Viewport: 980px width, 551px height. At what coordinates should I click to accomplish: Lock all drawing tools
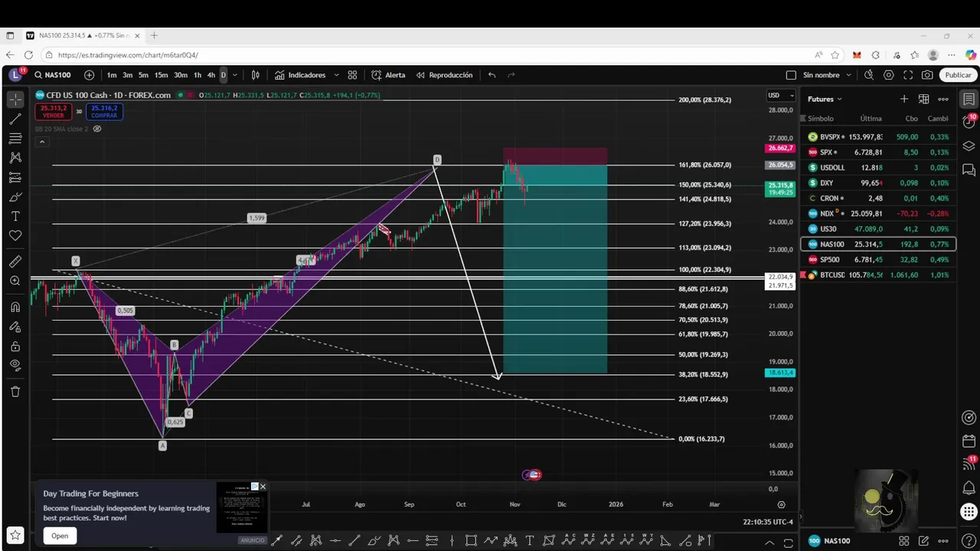tap(15, 346)
